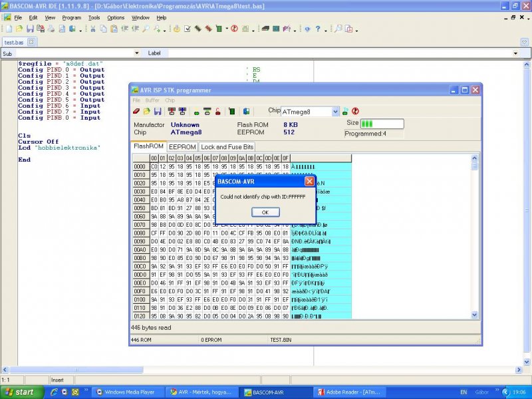Click the 'Programmed:4' status label

coord(365,134)
